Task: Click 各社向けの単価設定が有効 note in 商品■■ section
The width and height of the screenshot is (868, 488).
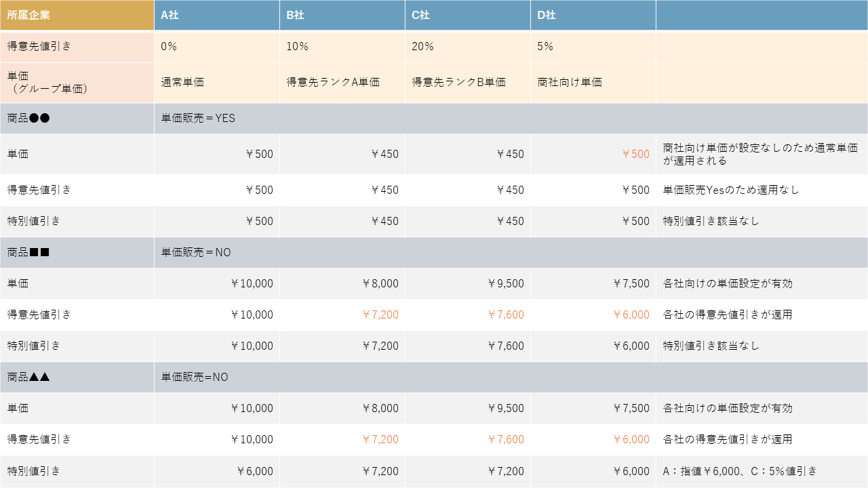Action: 728,283
